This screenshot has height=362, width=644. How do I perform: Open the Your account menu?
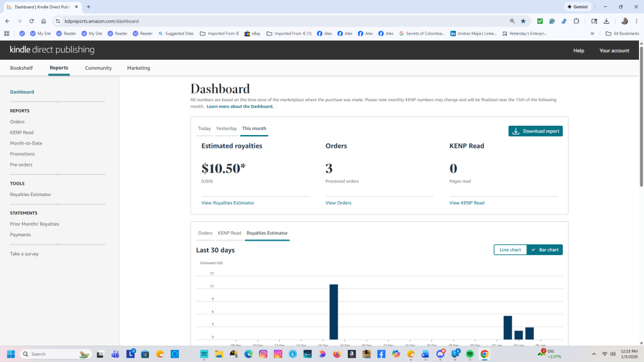tap(614, 50)
